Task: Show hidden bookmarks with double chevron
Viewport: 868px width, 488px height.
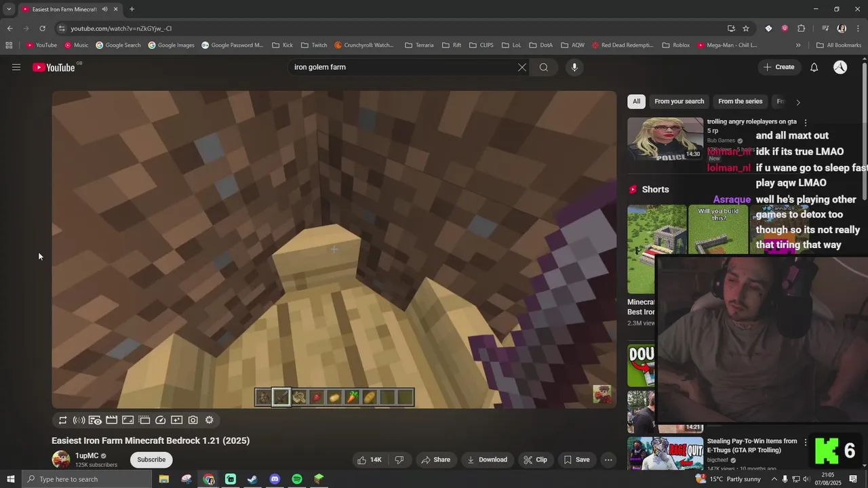Action: coord(798,45)
